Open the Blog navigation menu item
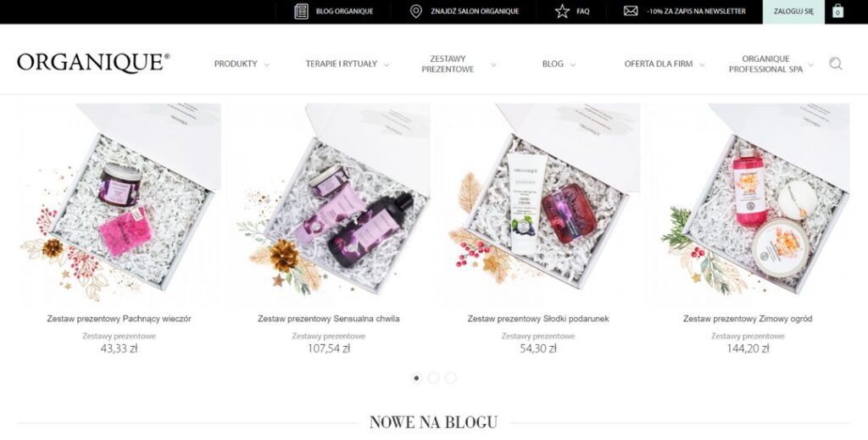Viewport: 868px width, 440px height. click(553, 64)
